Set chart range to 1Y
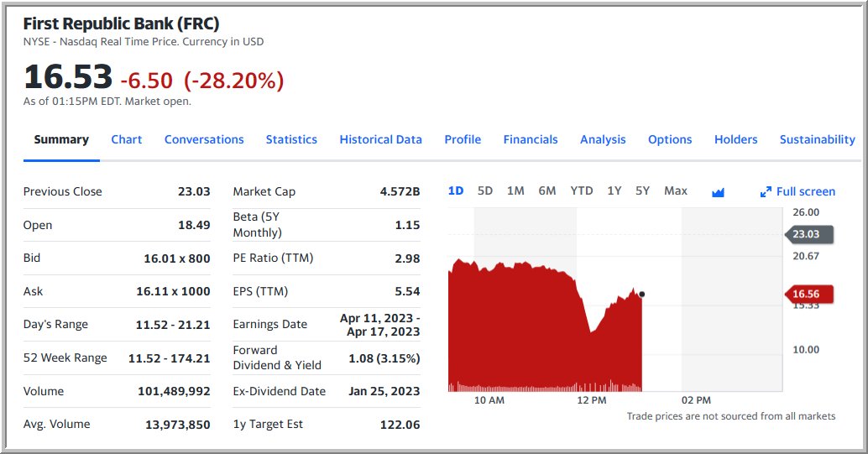 click(614, 191)
